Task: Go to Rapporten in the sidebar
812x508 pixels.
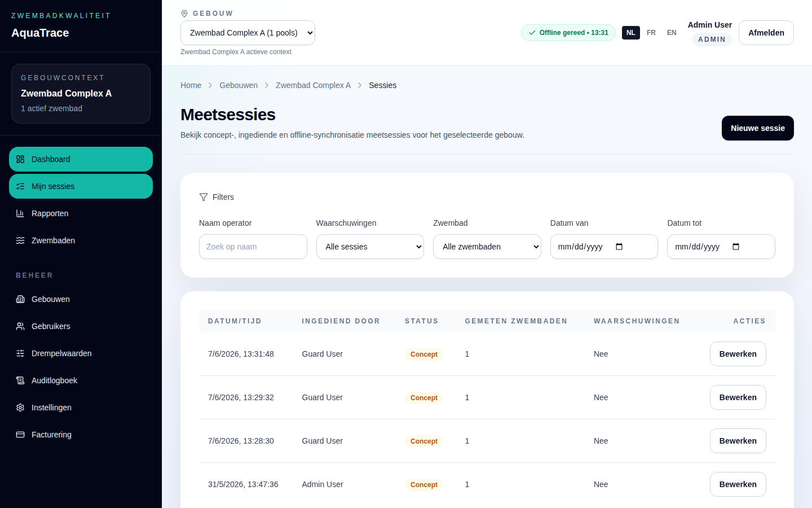Action: [81, 213]
